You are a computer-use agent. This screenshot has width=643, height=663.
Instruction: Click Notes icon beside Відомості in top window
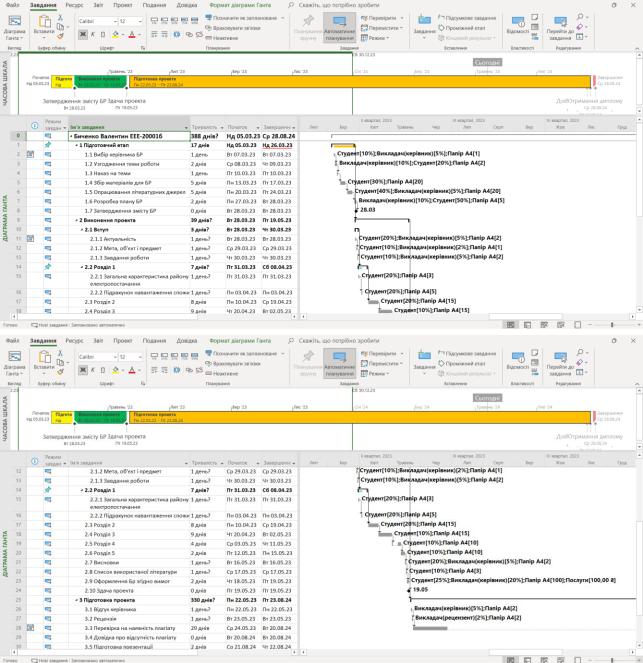(535, 17)
